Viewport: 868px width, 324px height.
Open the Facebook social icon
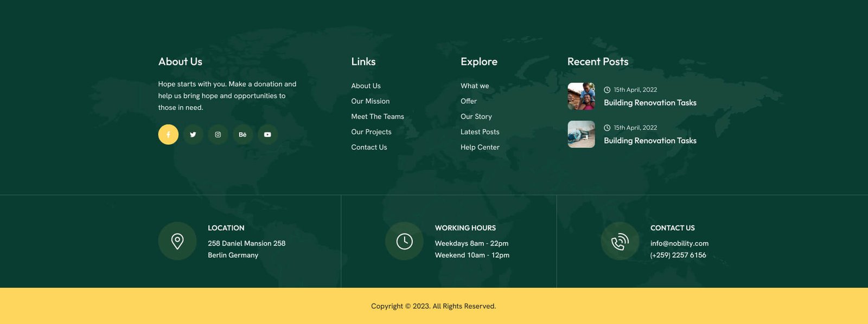point(168,134)
